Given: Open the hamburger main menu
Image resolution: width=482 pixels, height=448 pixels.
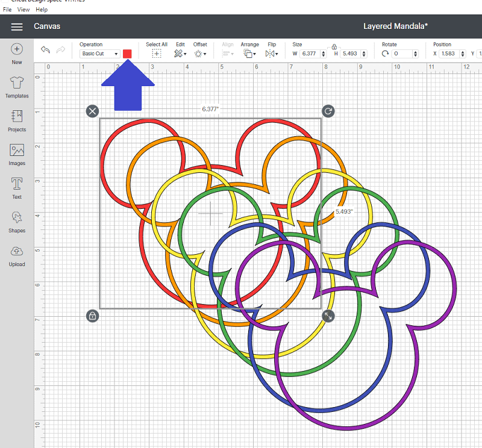Looking at the screenshot, I should click(17, 26).
